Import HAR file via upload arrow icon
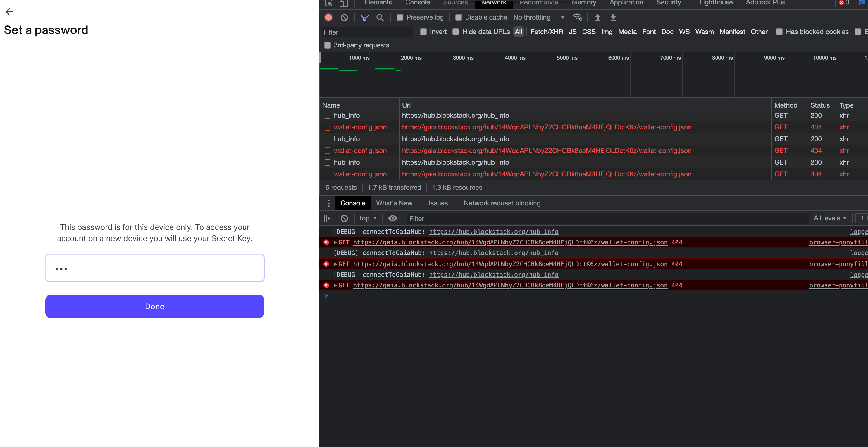The image size is (868, 447). [597, 17]
